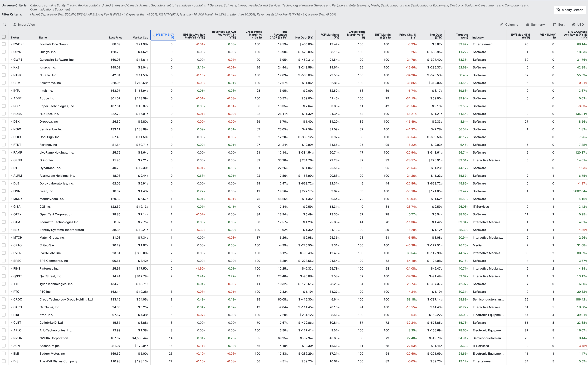Click the Import View upload icon
This screenshot has height=368, width=588.
pos(15,24)
